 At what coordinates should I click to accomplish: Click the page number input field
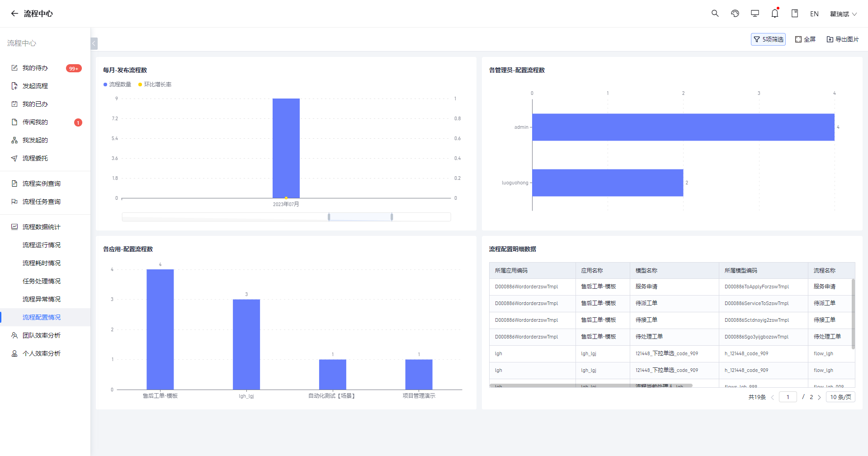(x=788, y=397)
